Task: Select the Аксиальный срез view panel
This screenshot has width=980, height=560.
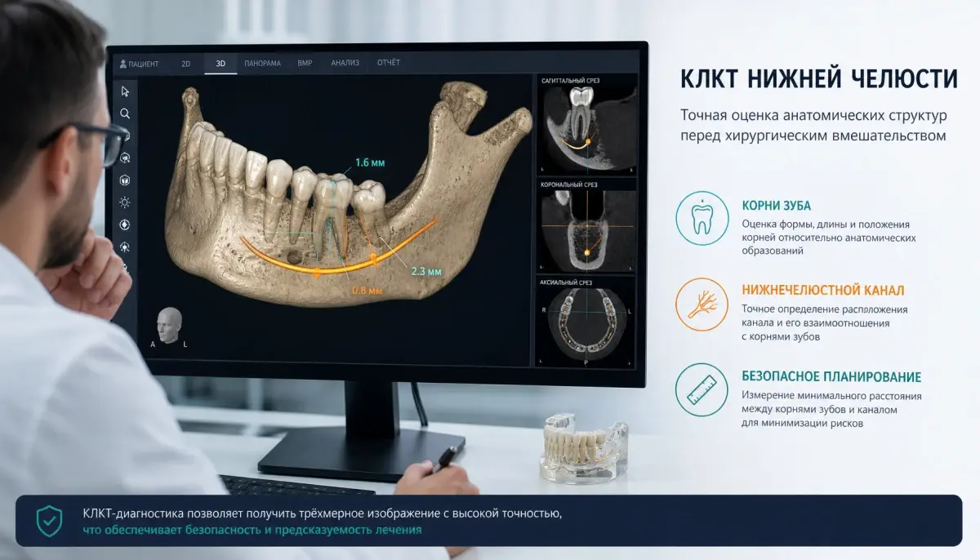Action: [586, 321]
